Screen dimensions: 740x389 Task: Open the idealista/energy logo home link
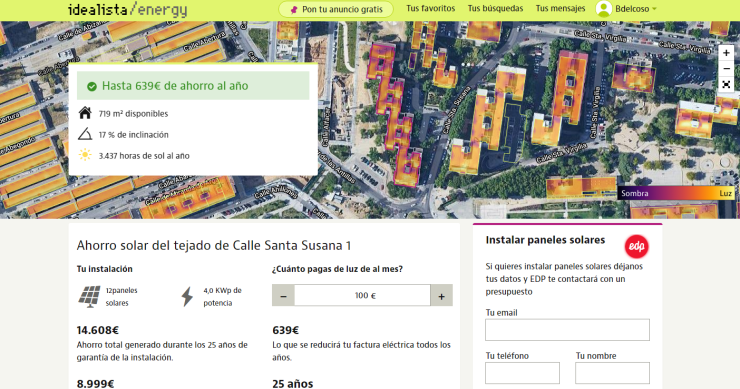click(x=127, y=9)
